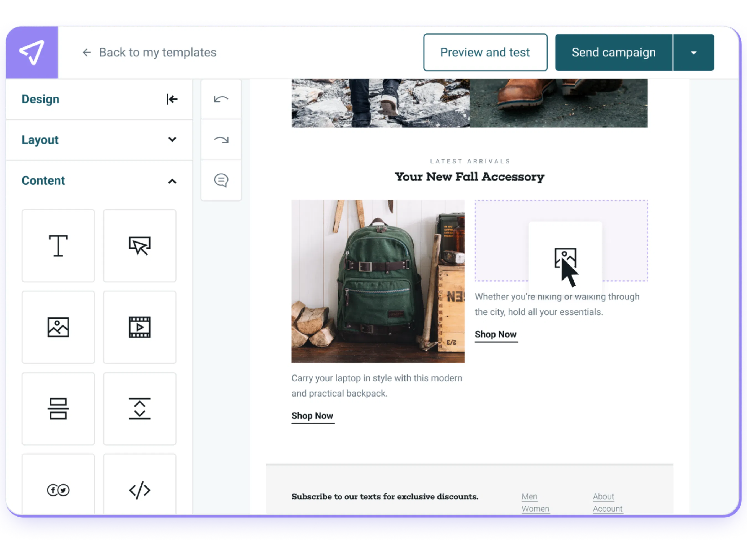Open the Send campaign dropdown arrow
Image resolution: width=747 pixels, height=560 pixels.
694,52
